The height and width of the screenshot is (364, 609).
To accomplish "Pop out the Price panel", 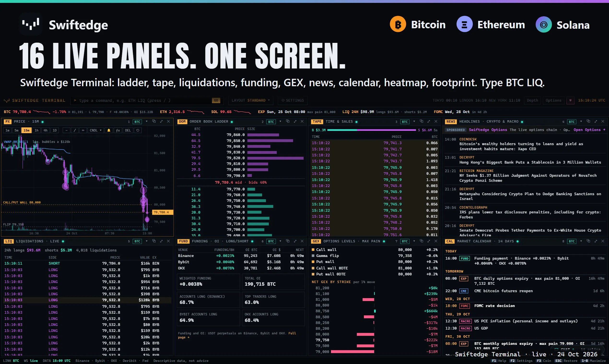I will 154,121.
